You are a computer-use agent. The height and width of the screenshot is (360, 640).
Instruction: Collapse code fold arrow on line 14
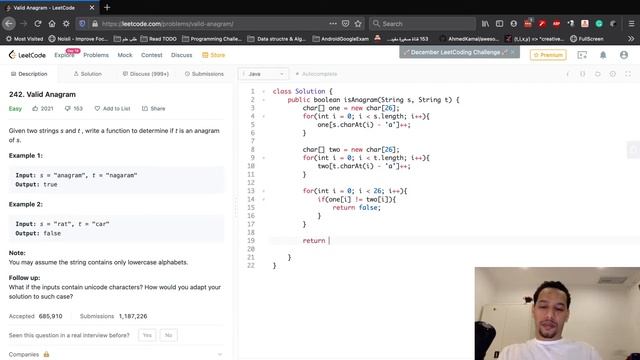pyautogui.click(x=264, y=199)
